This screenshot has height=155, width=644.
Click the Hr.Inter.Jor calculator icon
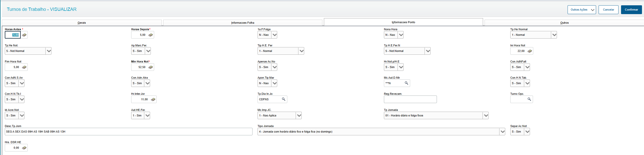click(153, 100)
